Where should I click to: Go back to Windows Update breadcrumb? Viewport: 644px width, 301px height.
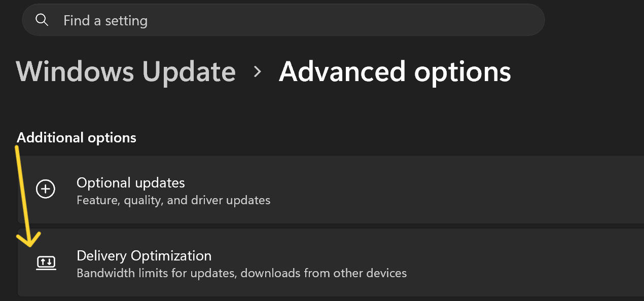(126, 71)
